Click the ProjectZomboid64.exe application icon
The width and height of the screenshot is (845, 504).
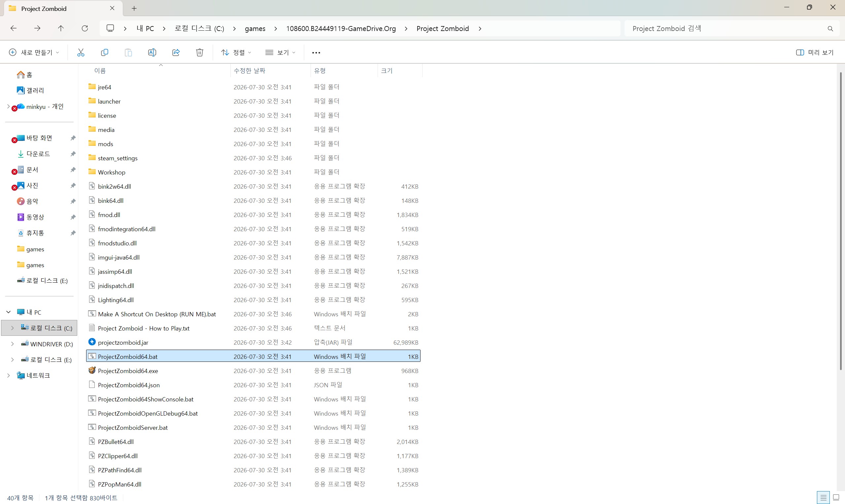tap(92, 370)
